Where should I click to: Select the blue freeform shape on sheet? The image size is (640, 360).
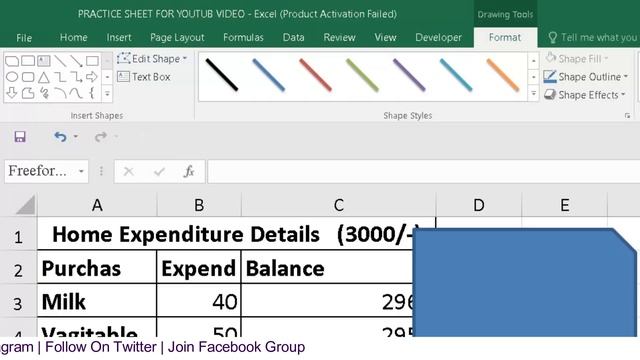tap(524, 282)
